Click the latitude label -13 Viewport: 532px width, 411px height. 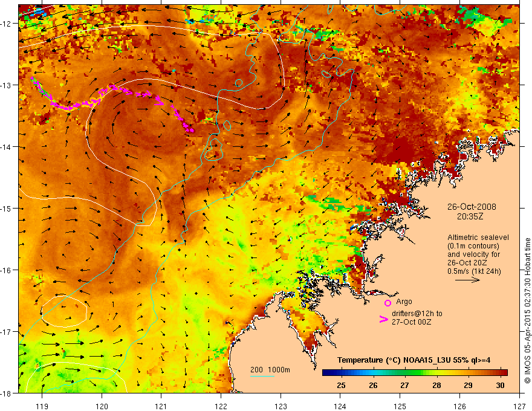tap(7, 85)
